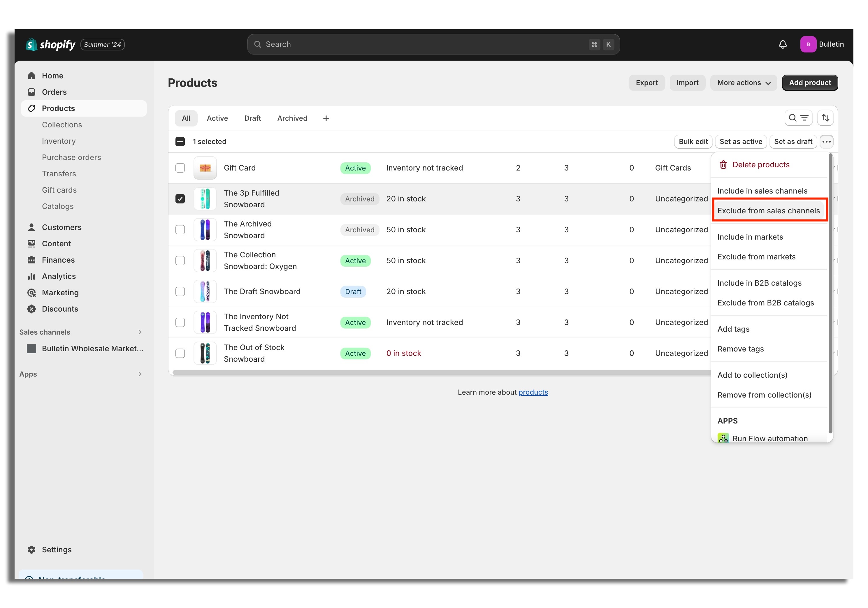Screen dimensions: 868x608
Task: Open Collections in the sidebar
Action: [62, 125]
